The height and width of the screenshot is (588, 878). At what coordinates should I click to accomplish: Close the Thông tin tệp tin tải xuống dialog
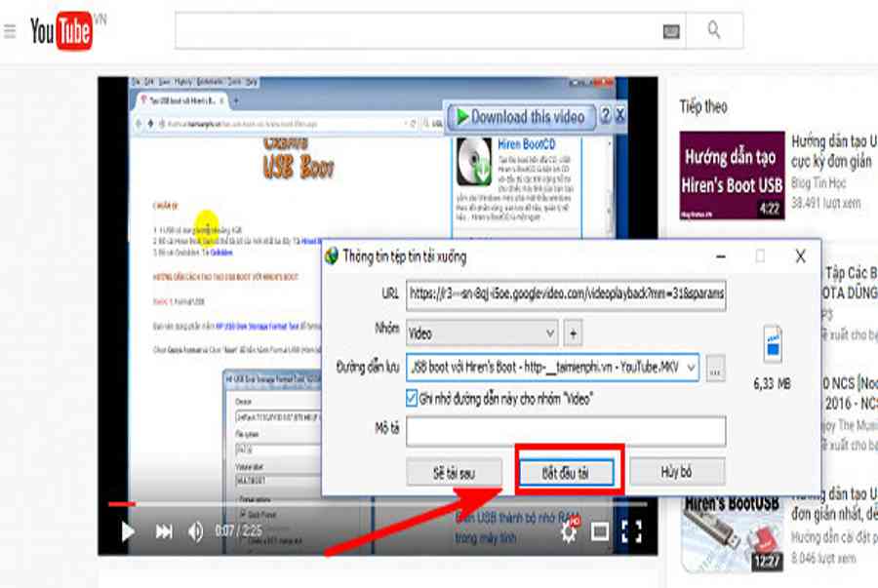(801, 256)
